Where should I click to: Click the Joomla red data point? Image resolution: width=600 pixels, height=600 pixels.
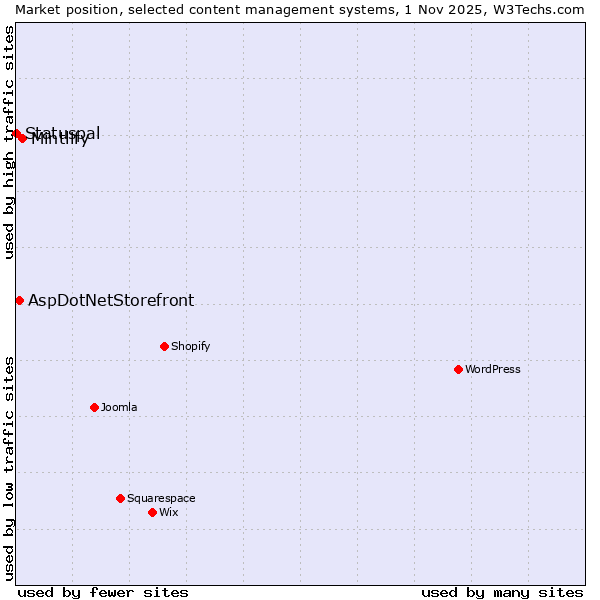[x=94, y=407]
